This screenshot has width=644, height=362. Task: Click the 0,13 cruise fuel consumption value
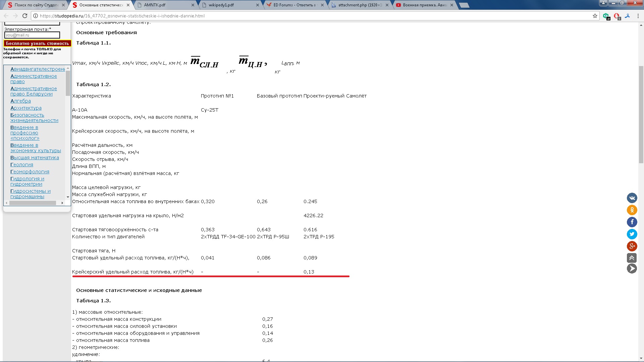[x=309, y=272]
